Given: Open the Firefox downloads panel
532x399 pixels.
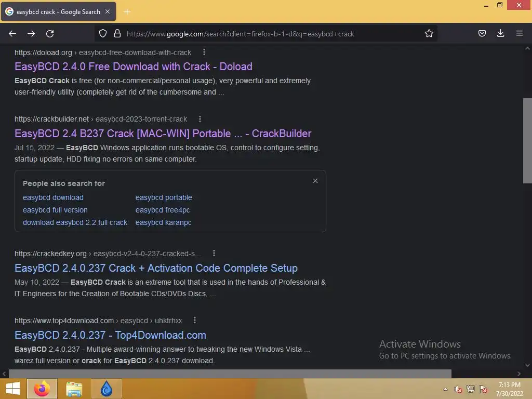Looking at the screenshot, I should pos(500,33).
